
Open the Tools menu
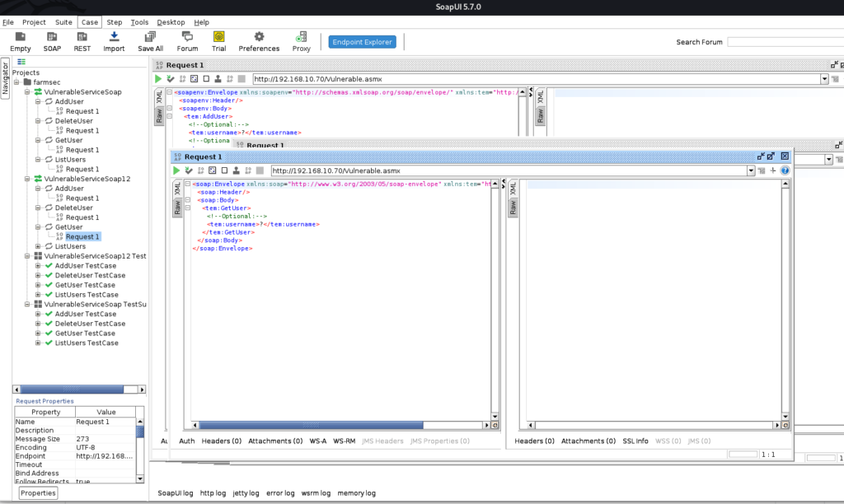point(139,22)
